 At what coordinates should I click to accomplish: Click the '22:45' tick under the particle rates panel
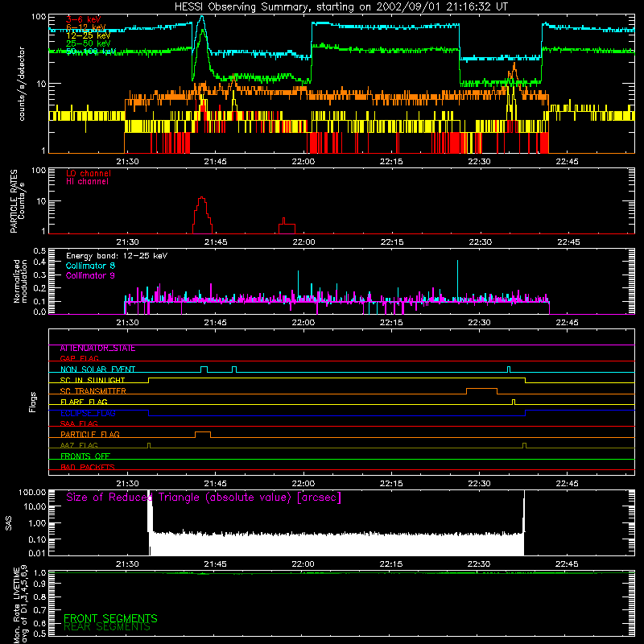568,242
